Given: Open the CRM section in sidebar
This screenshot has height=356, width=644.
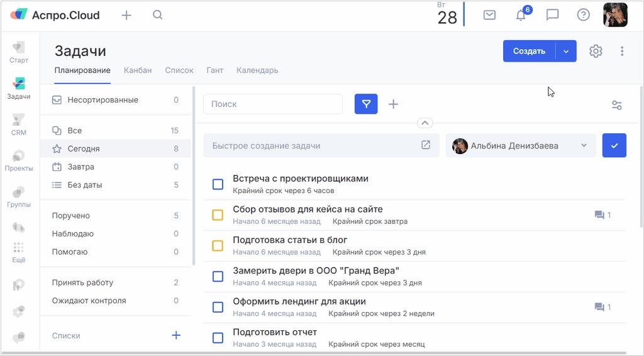Looking at the screenshot, I should point(19,124).
